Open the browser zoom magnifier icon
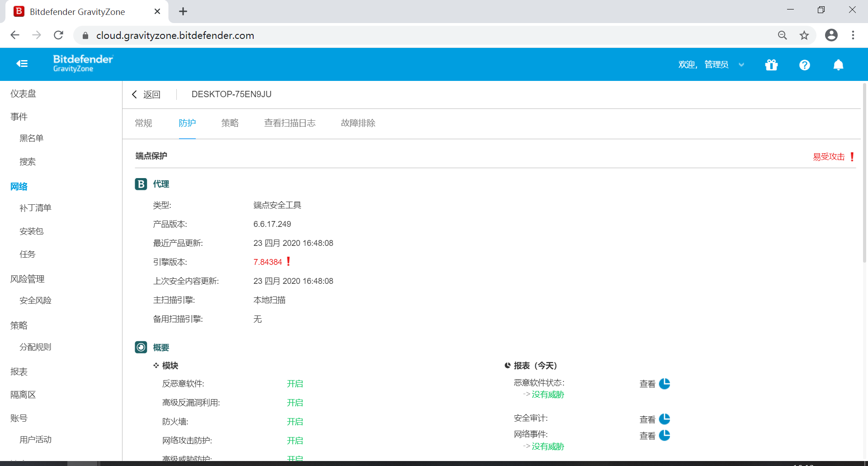868x466 pixels. (x=782, y=35)
